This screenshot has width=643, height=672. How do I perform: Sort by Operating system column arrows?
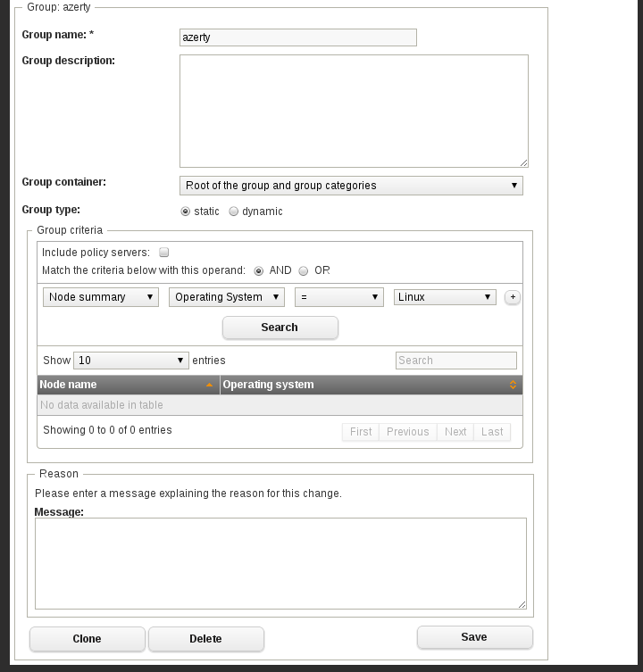(x=513, y=385)
